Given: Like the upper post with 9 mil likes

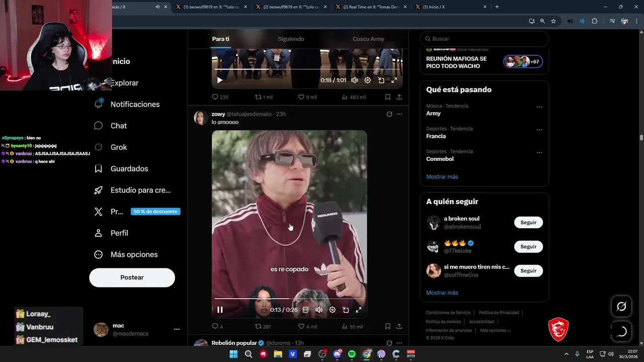Looking at the screenshot, I should pos(307,97).
